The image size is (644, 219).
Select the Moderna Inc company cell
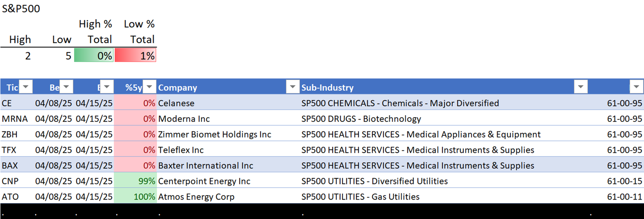click(x=228, y=119)
